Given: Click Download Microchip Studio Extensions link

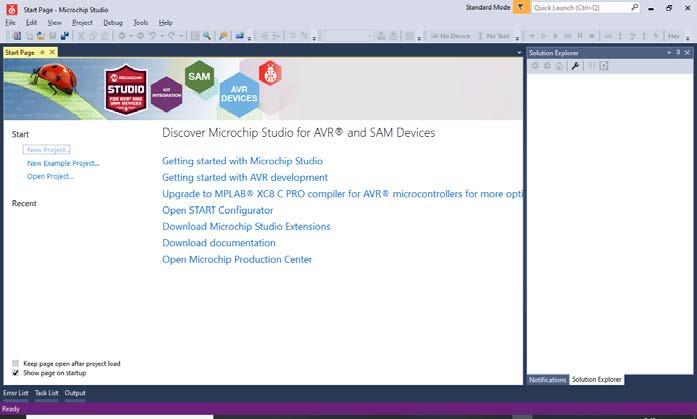Looking at the screenshot, I should tap(246, 226).
